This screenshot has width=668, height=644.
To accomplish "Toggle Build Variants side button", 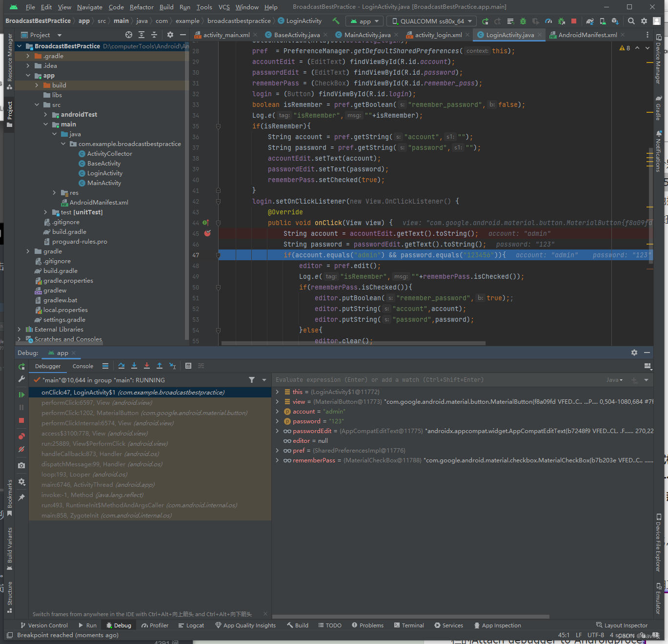I will click(x=9, y=549).
